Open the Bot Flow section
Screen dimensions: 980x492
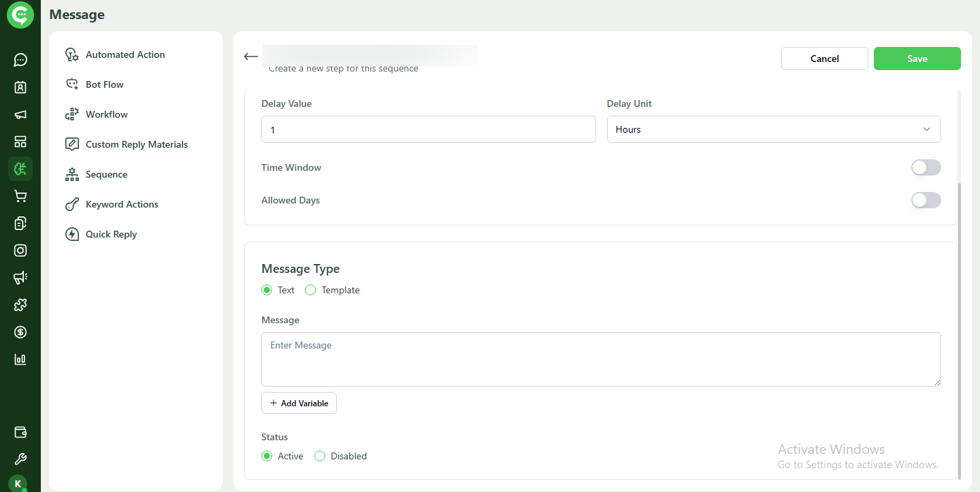pos(103,84)
